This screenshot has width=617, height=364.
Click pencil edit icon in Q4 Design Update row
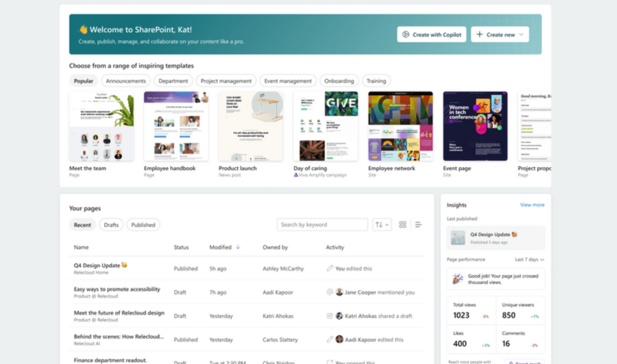[330, 268]
